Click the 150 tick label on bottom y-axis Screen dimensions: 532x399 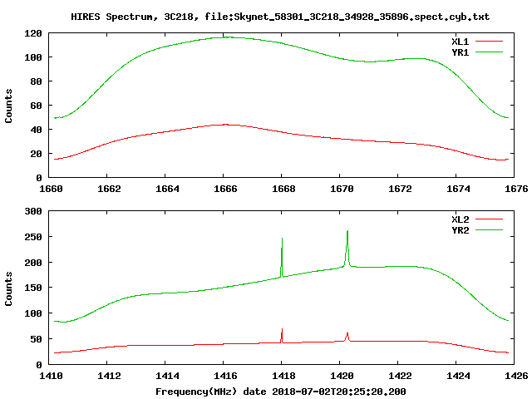(33, 288)
